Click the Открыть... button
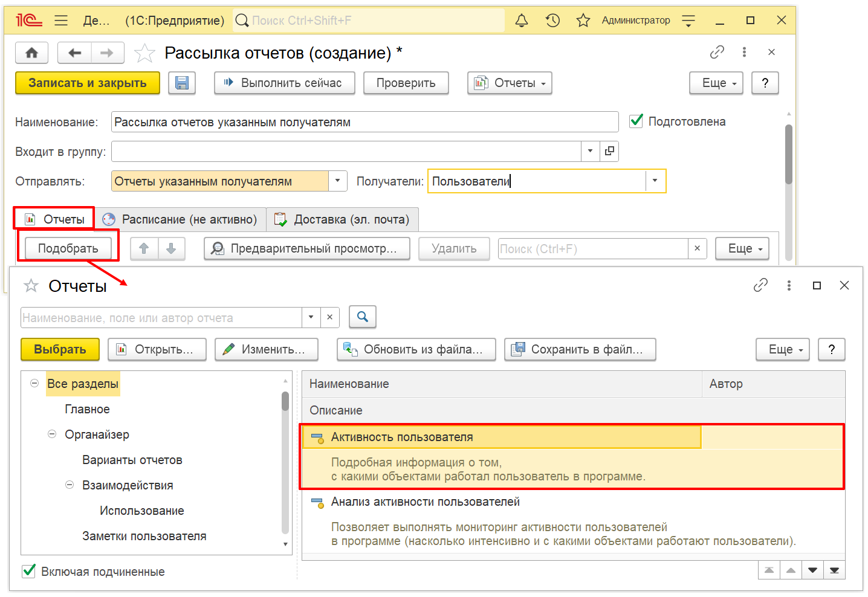The height and width of the screenshot is (597, 868). pos(157,349)
